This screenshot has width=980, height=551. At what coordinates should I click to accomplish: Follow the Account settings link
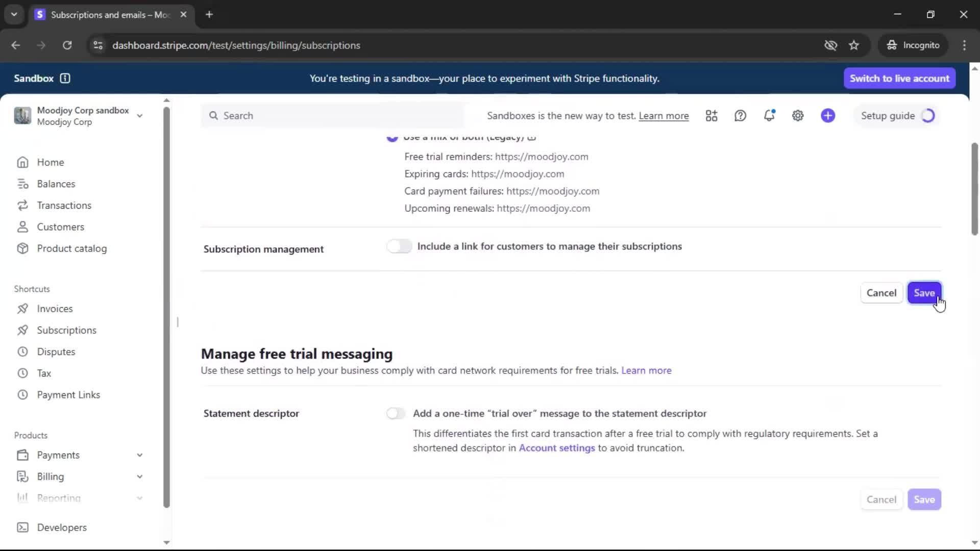(x=556, y=448)
